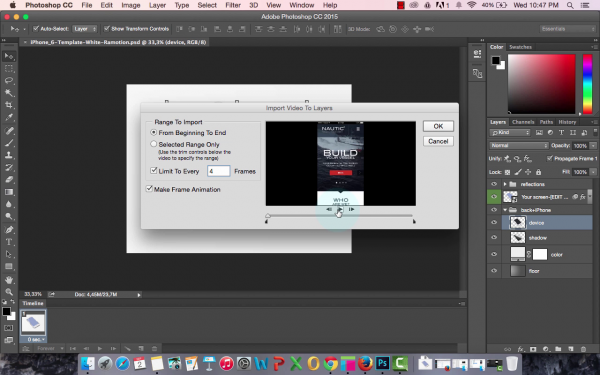Select the Rectangular Marquee tool
600x375 pixels.
9,68
